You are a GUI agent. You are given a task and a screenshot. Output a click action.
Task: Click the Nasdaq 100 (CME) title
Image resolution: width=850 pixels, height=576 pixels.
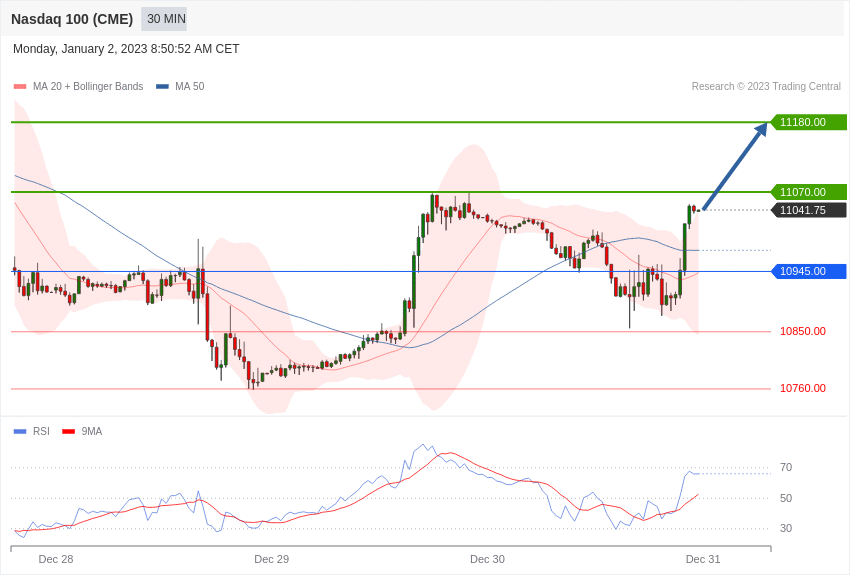pos(72,20)
